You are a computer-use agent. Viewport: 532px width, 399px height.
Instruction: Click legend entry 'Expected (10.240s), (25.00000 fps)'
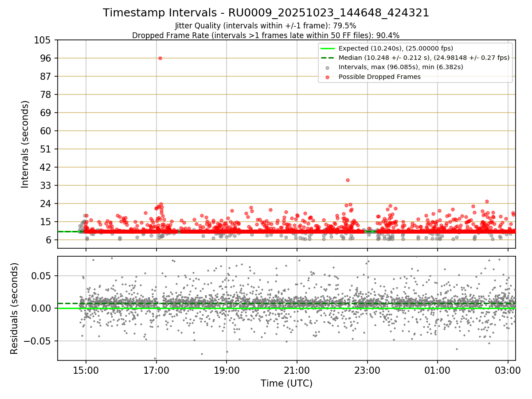396,48
